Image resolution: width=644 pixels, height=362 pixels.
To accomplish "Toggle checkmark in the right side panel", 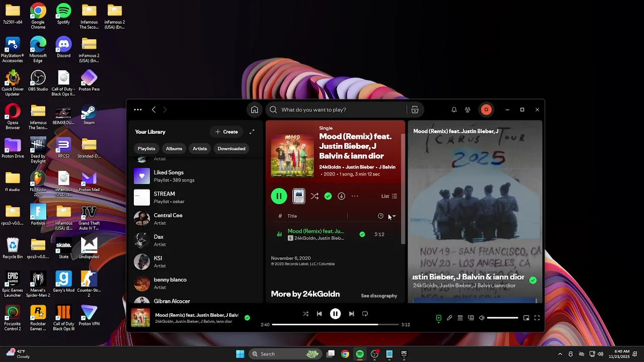I will (533, 280).
